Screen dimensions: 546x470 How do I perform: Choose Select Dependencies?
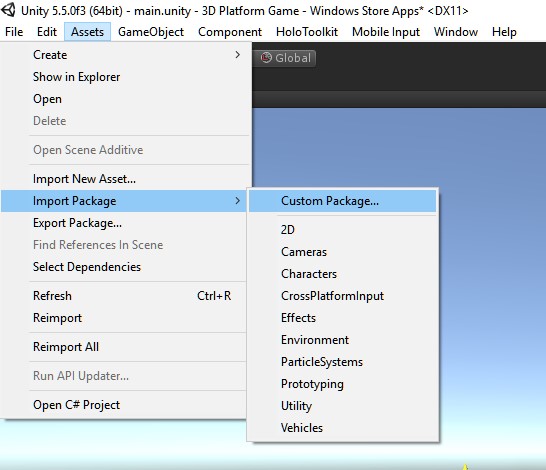[124, 267]
